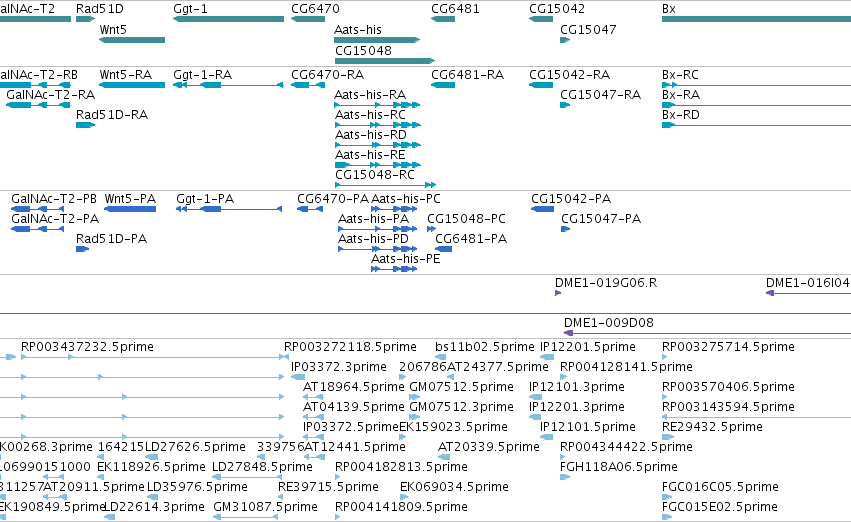Open the CG6470-RA transcript label

(327, 74)
